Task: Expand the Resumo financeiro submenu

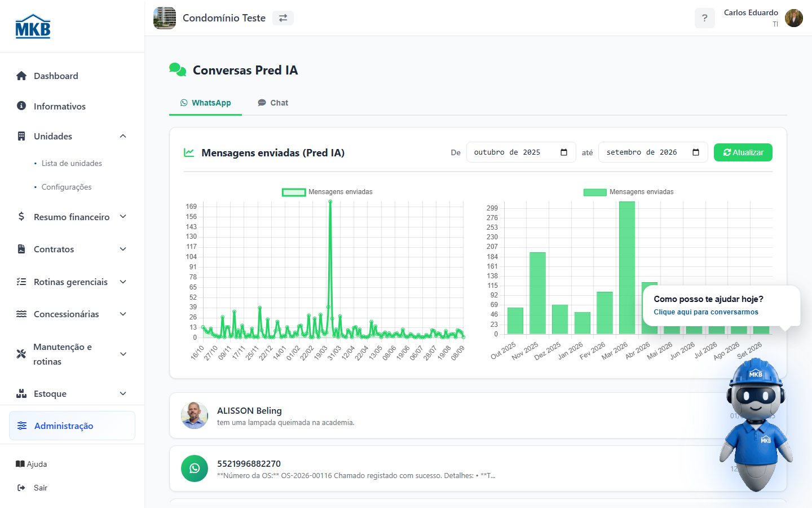Action: point(123,217)
